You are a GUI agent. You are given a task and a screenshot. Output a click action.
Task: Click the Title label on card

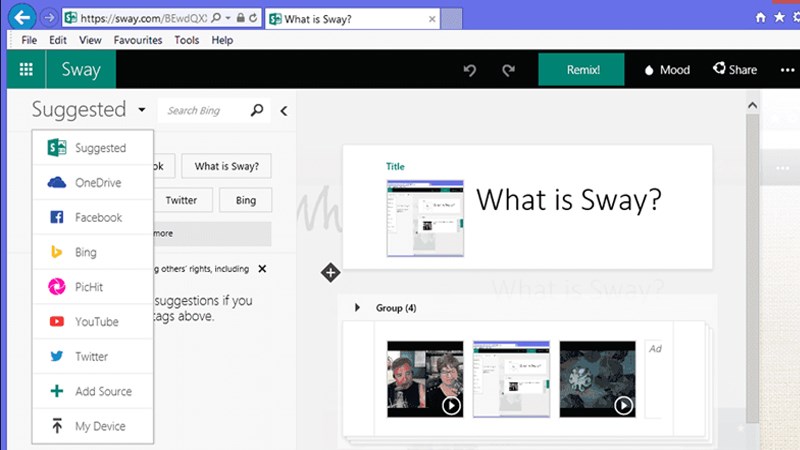[395, 166]
